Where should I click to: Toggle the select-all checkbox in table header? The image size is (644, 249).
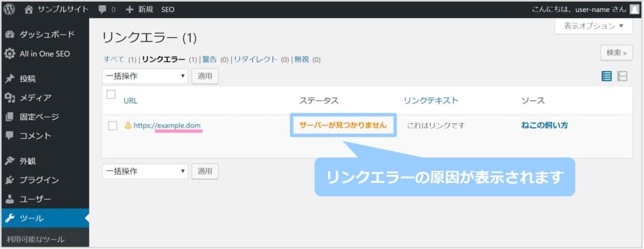pos(111,94)
